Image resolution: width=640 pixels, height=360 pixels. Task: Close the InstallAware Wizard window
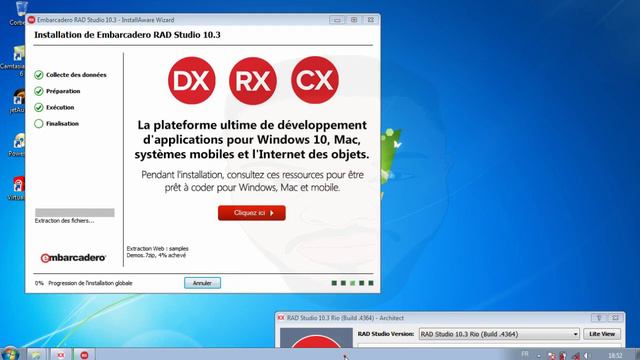point(371,20)
